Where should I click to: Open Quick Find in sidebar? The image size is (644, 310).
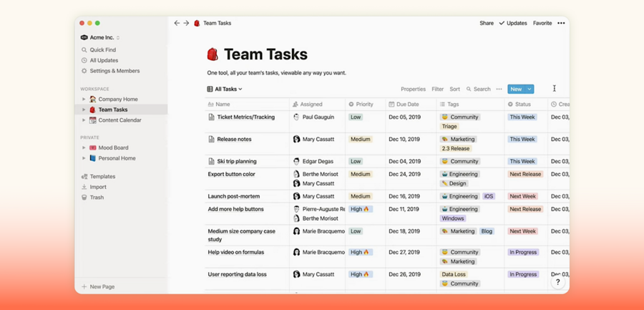point(102,50)
